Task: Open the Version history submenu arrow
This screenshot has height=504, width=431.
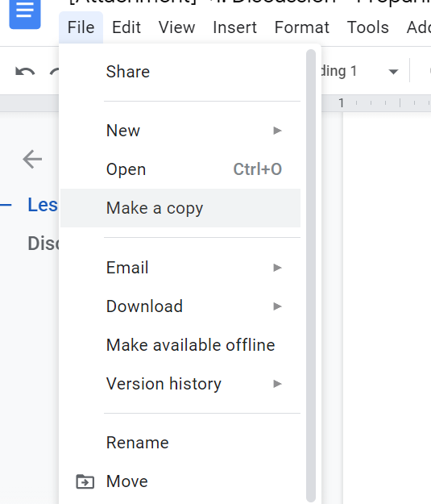Action: tap(277, 384)
